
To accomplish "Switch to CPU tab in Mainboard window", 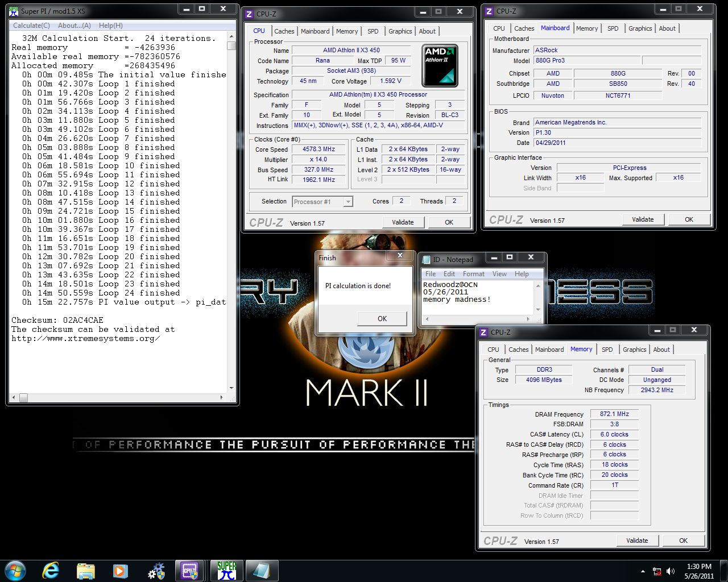I will [x=499, y=28].
